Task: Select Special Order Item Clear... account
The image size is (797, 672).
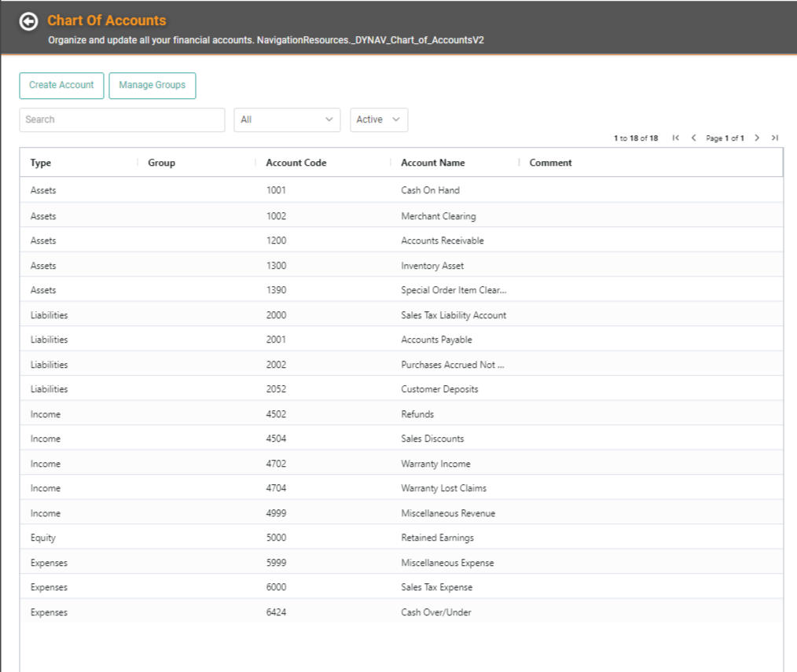Action: pos(454,290)
